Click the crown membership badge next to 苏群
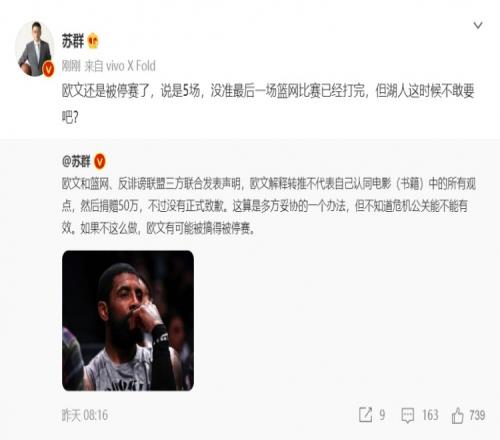This screenshot has height=440, width=500. (x=93, y=41)
